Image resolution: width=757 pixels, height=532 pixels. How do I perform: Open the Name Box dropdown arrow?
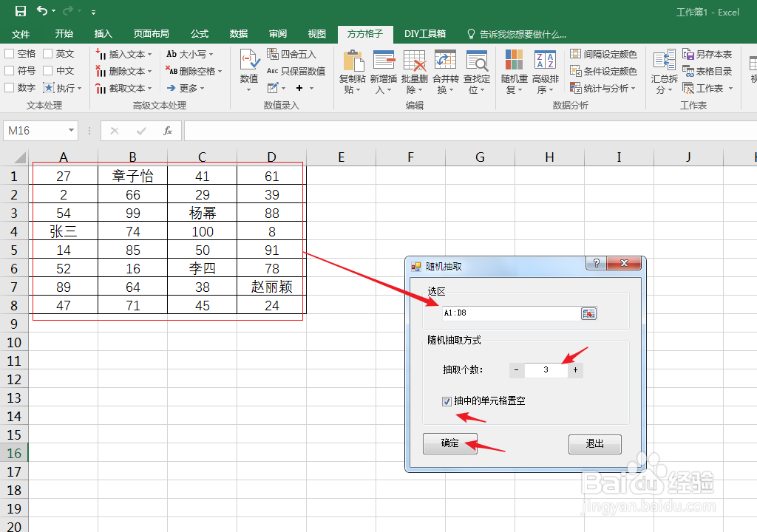pos(71,131)
